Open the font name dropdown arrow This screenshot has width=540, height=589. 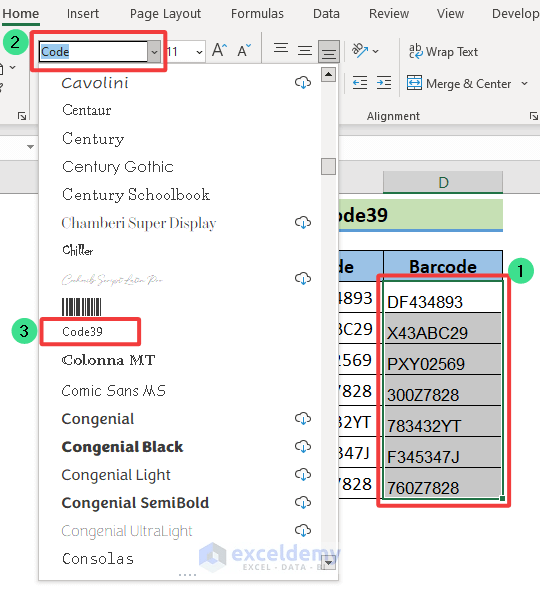(x=154, y=52)
